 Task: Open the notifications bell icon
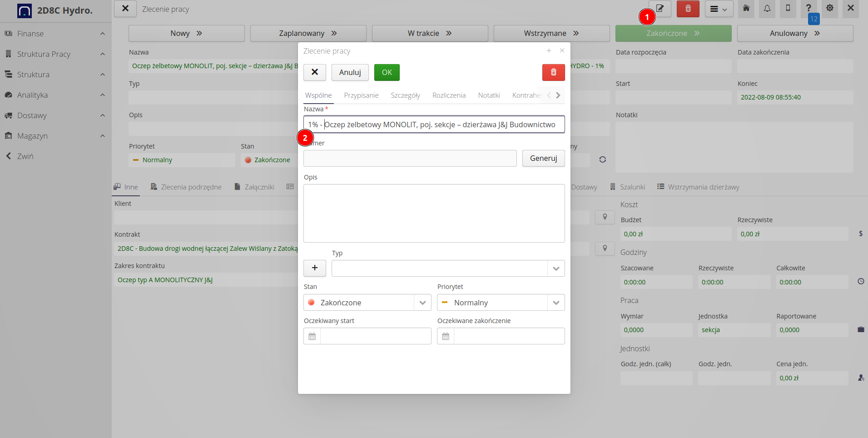tap(767, 9)
